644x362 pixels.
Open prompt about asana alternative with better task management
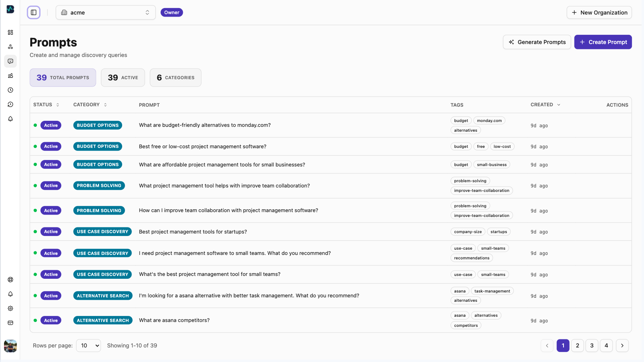249,296
